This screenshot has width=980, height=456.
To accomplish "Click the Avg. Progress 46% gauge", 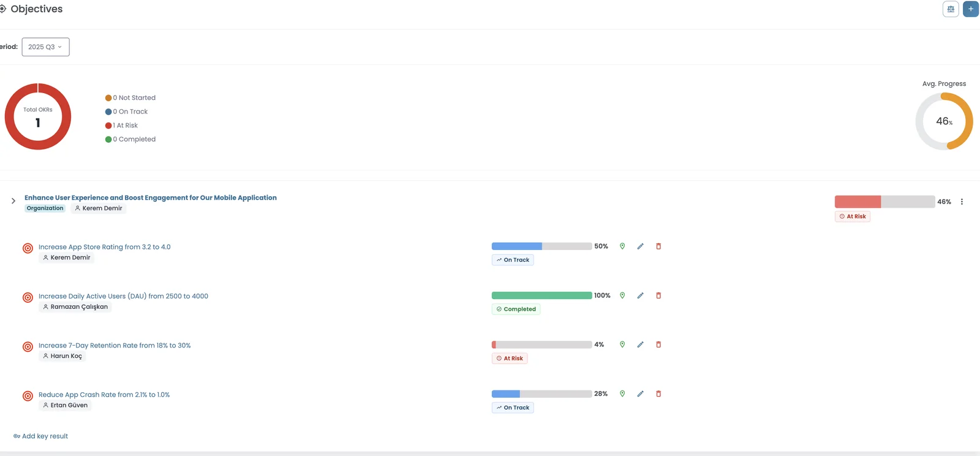I will click(944, 121).
